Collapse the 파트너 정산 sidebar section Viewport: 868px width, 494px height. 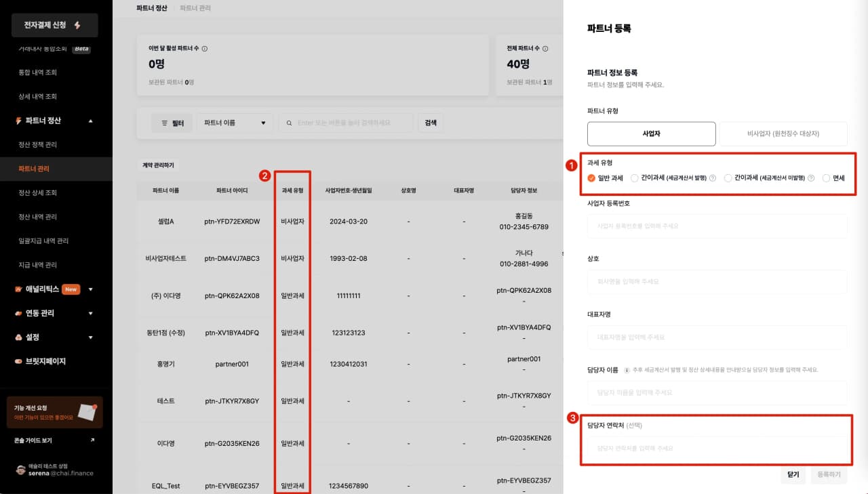91,121
